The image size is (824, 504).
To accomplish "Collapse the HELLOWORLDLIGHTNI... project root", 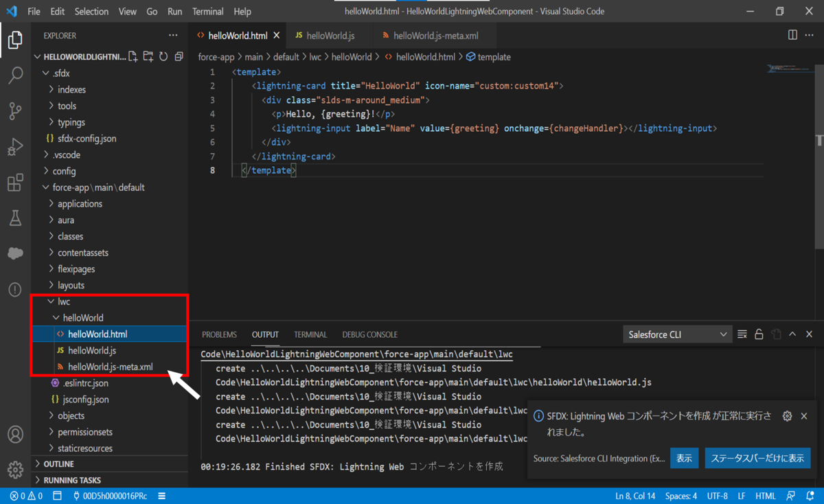I will 84,57.
